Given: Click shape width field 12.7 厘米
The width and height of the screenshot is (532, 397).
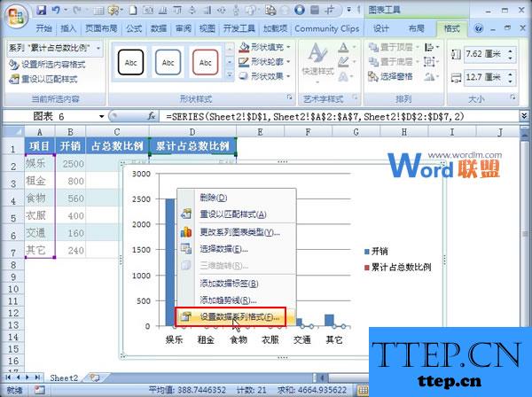Looking at the screenshot, I should [x=485, y=77].
